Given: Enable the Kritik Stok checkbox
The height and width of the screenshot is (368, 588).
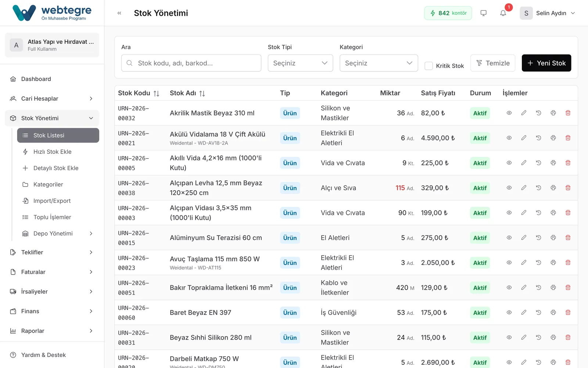Looking at the screenshot, I should pos(429,66).
